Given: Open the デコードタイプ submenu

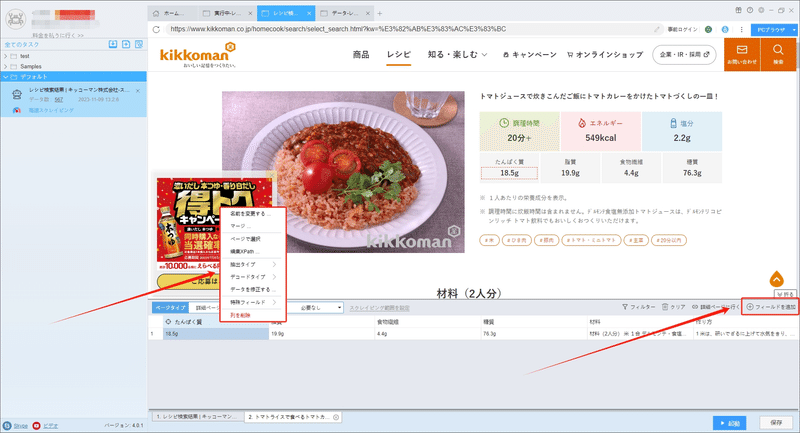Looking at the screenshot, I should (253, 277).
